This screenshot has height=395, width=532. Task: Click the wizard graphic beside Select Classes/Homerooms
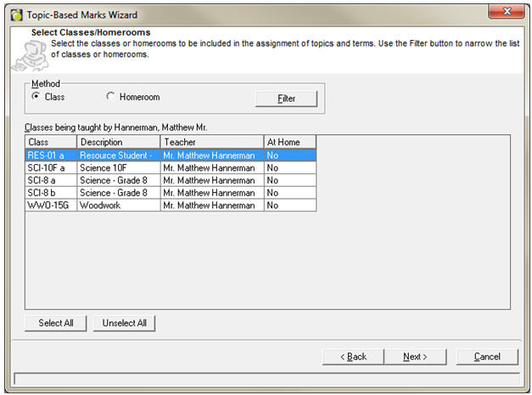[27, 53]
